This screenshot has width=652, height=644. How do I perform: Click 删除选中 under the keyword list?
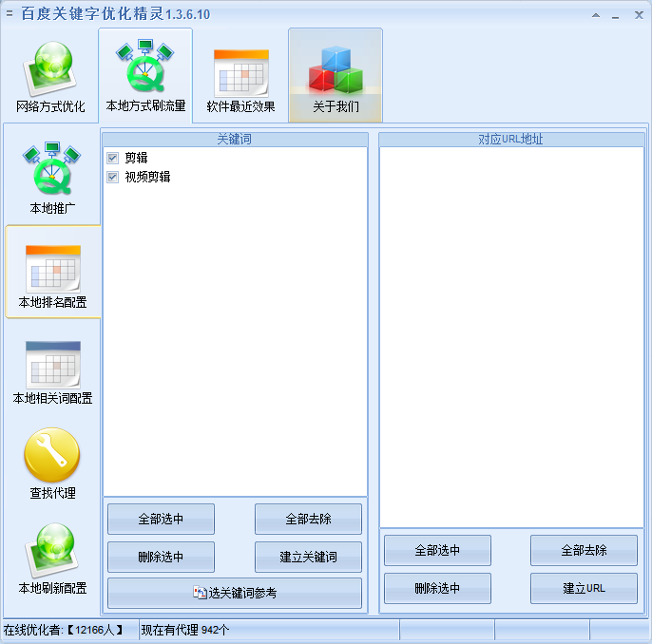[x=161, y=557]
